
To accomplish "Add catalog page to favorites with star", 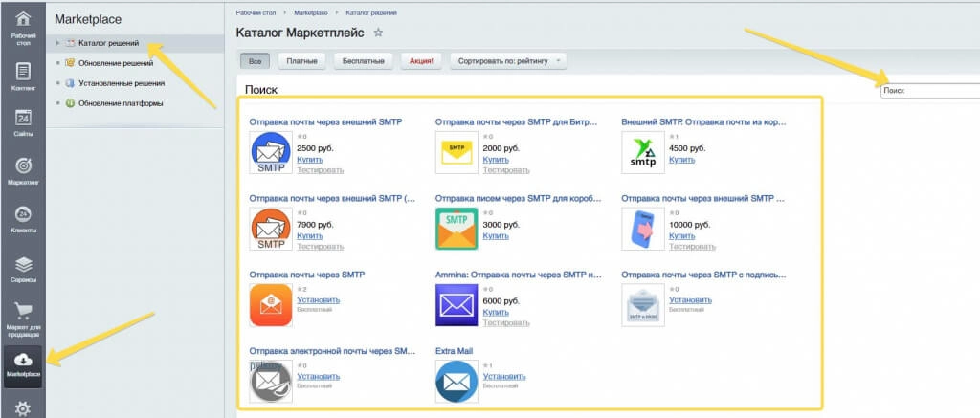I will click(x=378, y=33).
